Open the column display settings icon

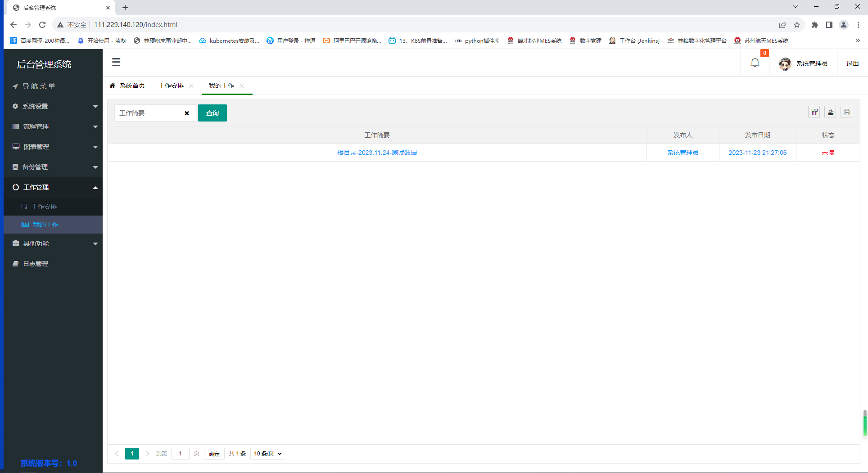tap(814, 112)
